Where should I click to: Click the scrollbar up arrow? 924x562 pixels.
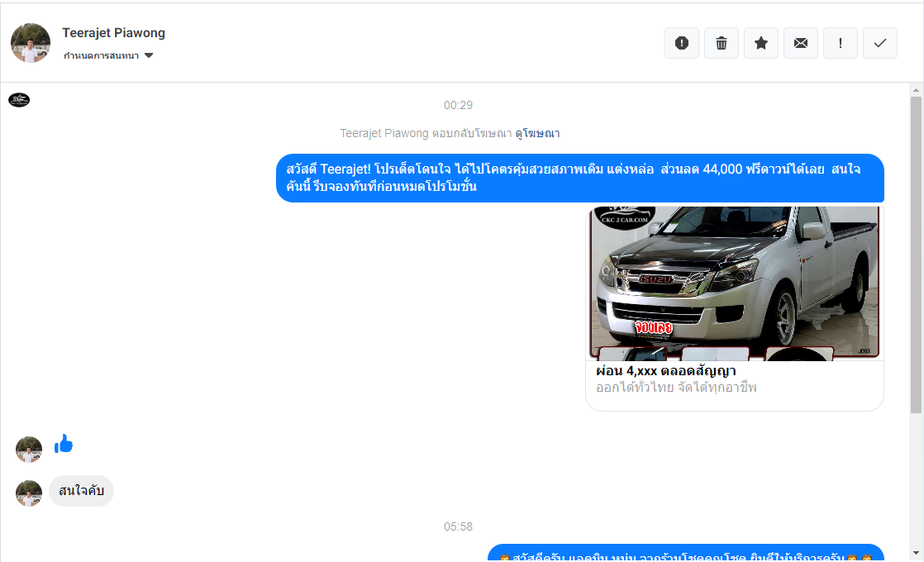pos(916,90)
